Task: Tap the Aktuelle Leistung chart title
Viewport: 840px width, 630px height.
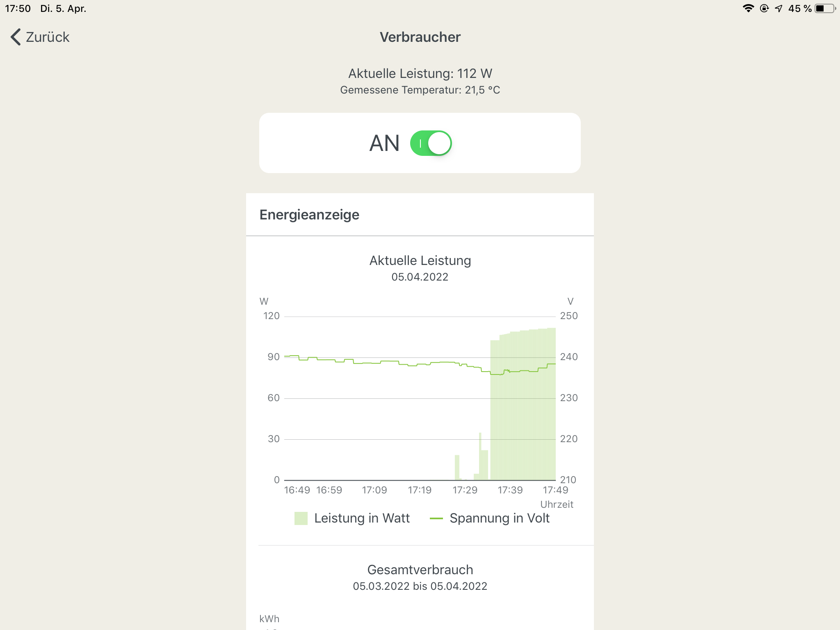Action: pyautogui.click(x=420, y=260)
